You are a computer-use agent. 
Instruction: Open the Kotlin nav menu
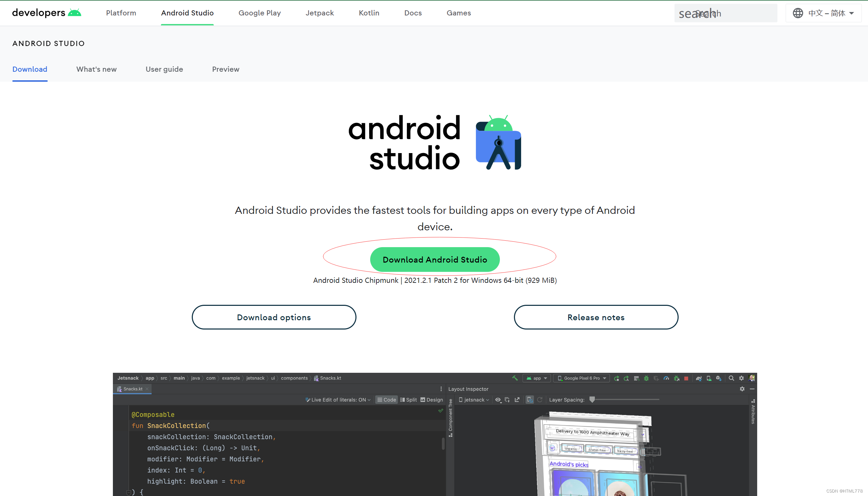click(369, 13)
